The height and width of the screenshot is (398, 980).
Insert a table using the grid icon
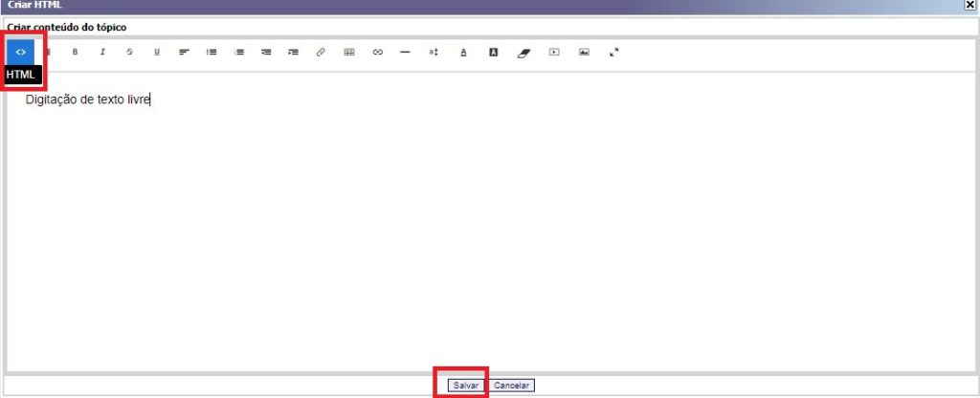[349, 52]
